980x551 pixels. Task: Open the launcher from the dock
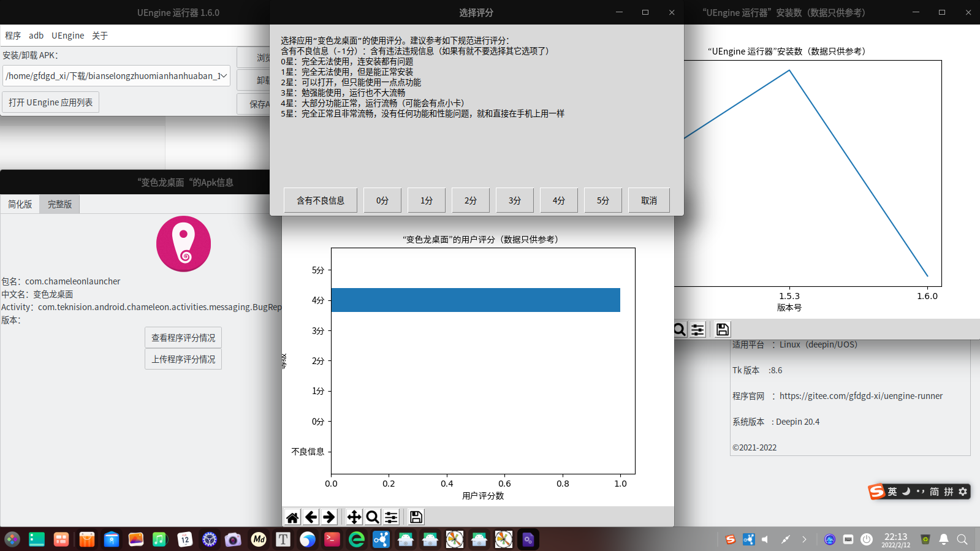(x=12, y=539)
